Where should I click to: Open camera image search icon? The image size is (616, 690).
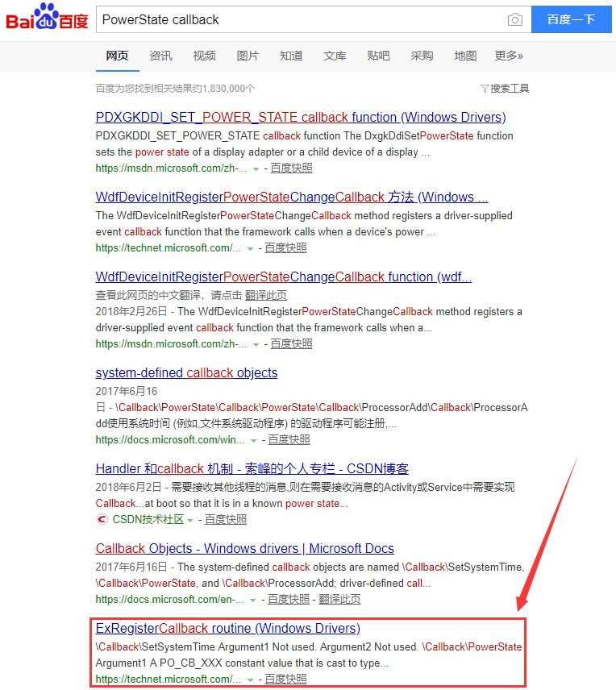[x=514, y=20]
